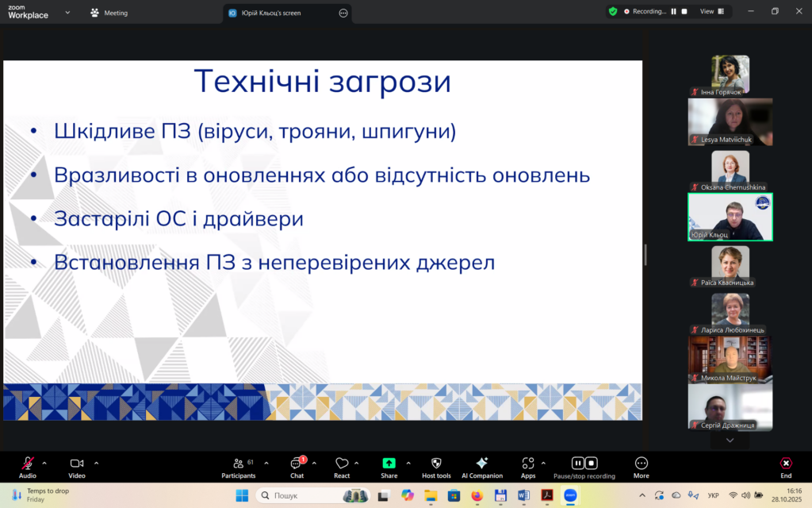This screenshot has width=812, height=508.
Task: Click the green encryption shield icon
Action: coord(612,12)
